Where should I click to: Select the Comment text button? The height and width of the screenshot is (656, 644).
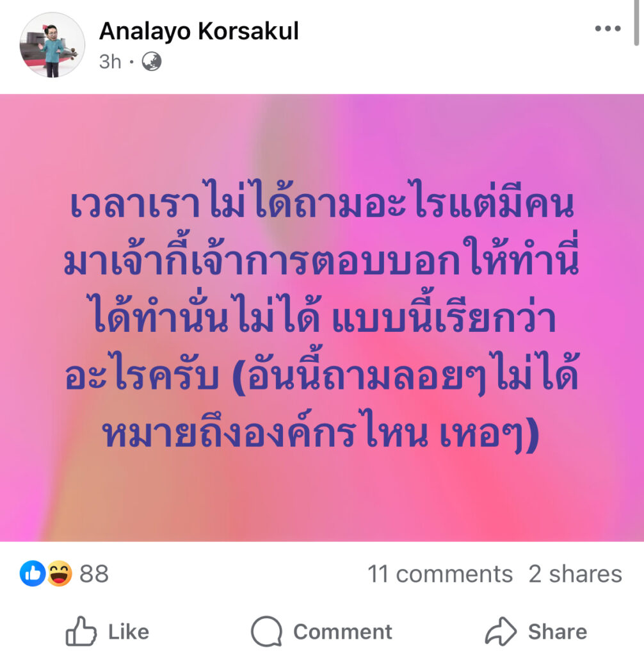click(343, 632)
